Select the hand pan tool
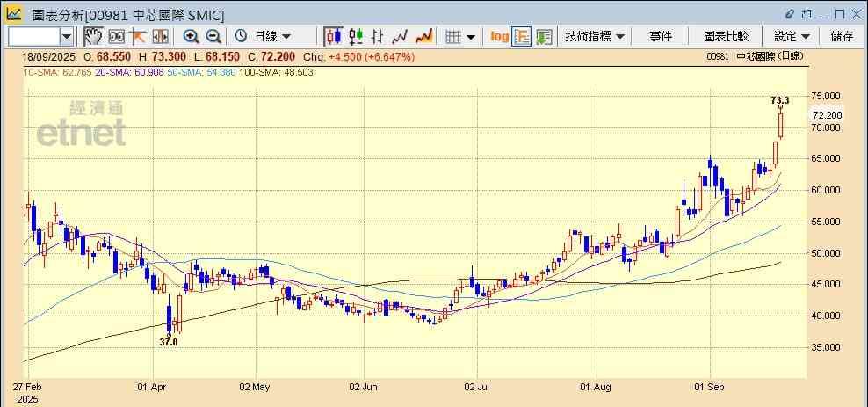 pyautogui.click(x=93, y=37)
